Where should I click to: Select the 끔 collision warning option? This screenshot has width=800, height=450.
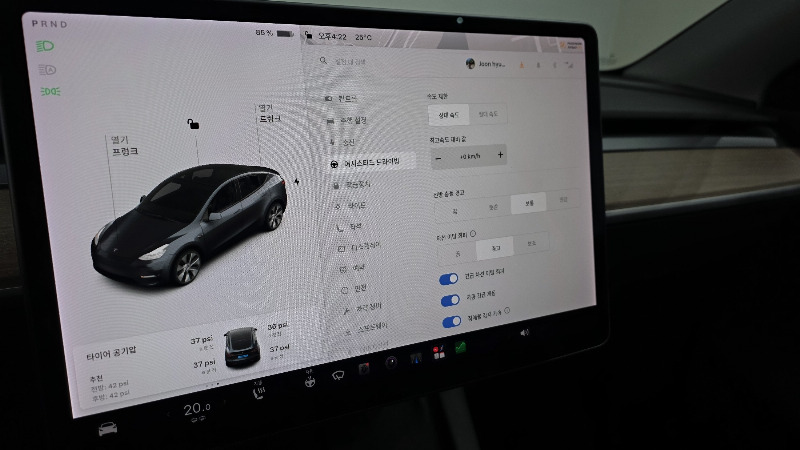(x=455, y=211)
